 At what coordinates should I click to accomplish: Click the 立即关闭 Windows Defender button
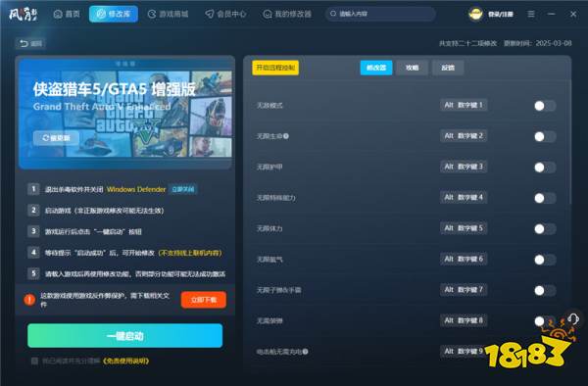pyautogui.click(x=182, y=189)
